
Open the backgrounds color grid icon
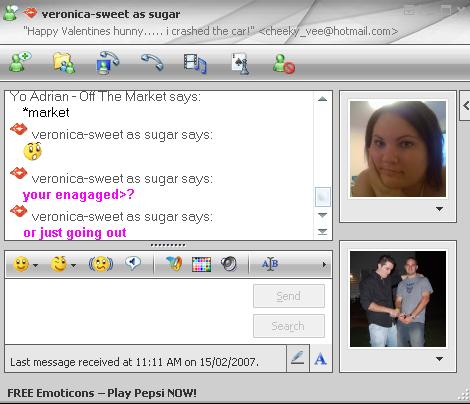point(201,264)
